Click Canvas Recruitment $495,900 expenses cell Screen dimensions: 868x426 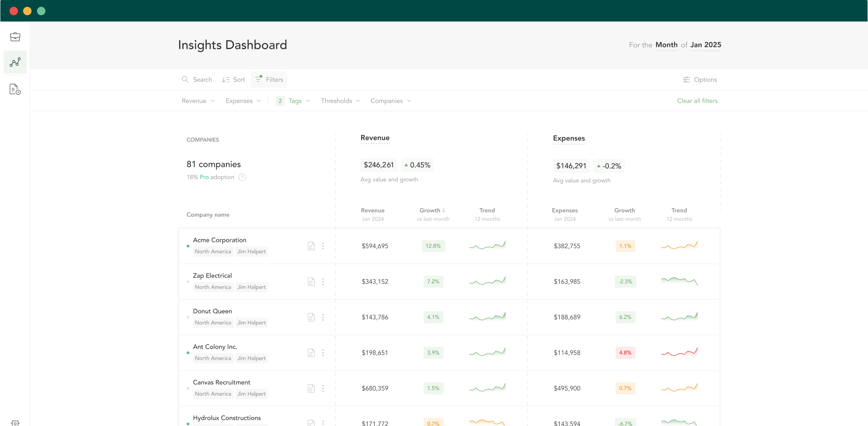567,388
